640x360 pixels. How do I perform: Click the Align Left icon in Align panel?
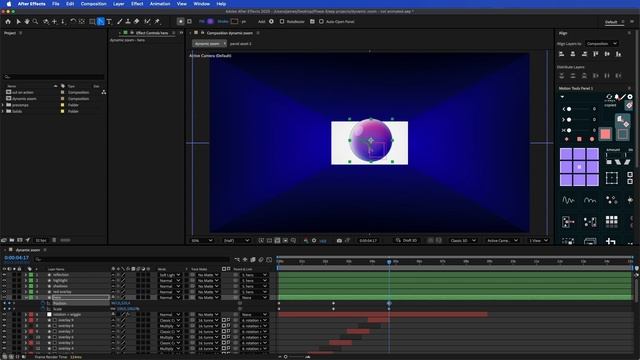point(562,54)
